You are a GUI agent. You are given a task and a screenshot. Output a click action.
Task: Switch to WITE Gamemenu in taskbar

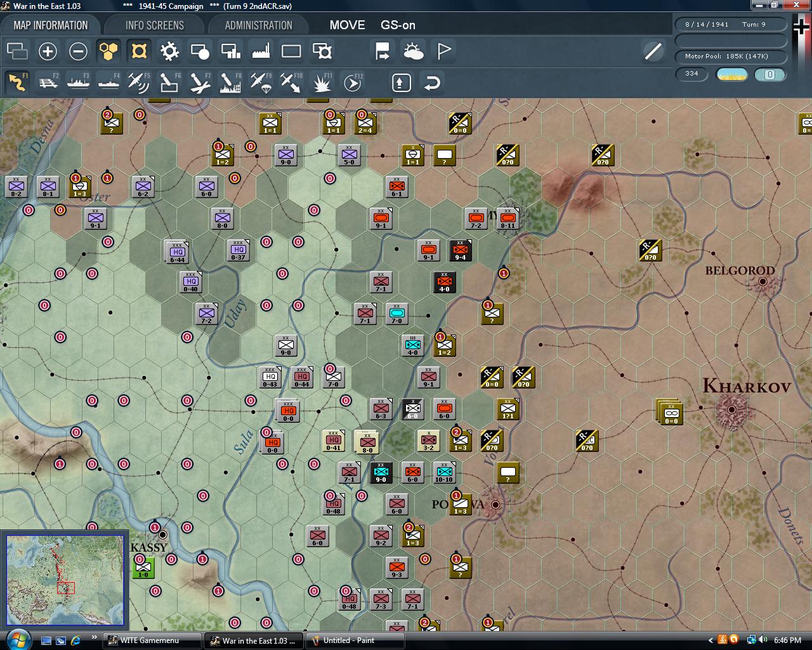152,640
